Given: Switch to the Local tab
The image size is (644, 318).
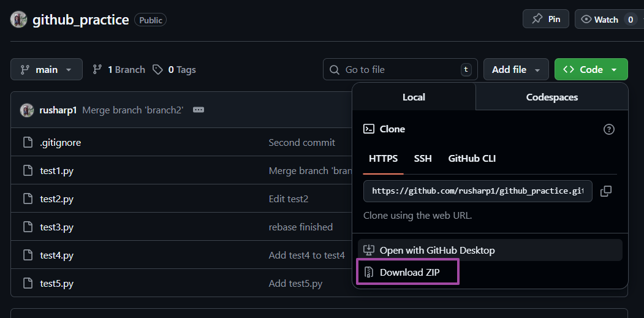Looking at the screenshot, I should [414, 97].
